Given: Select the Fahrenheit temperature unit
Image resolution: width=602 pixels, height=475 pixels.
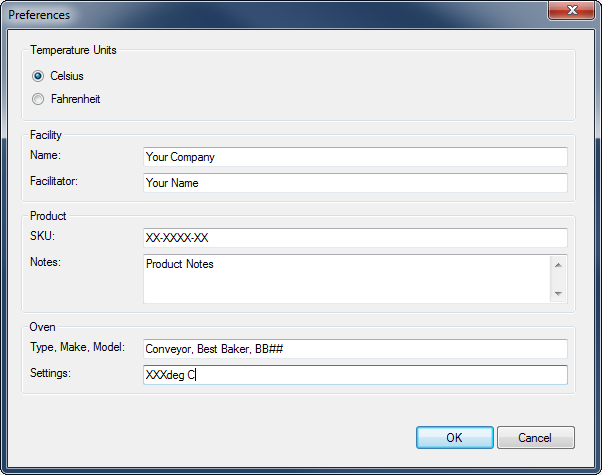Looking at the screenshot, I should [39, 99].
